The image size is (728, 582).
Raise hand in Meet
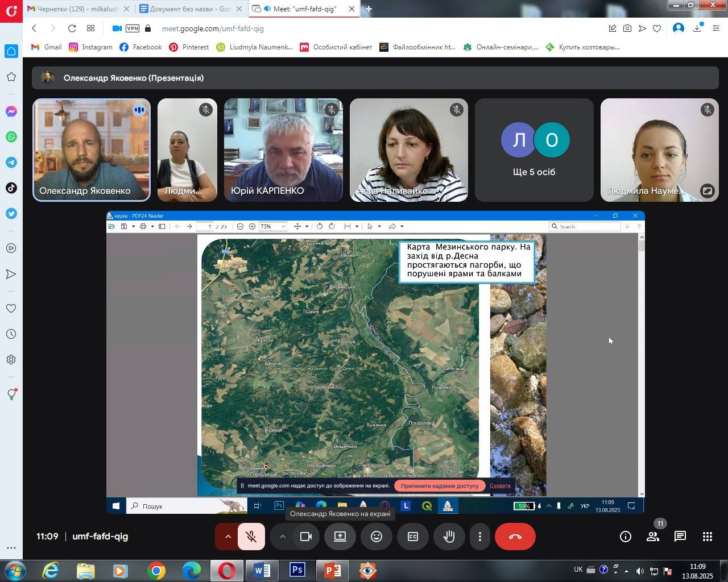click(x=449, y=537)
